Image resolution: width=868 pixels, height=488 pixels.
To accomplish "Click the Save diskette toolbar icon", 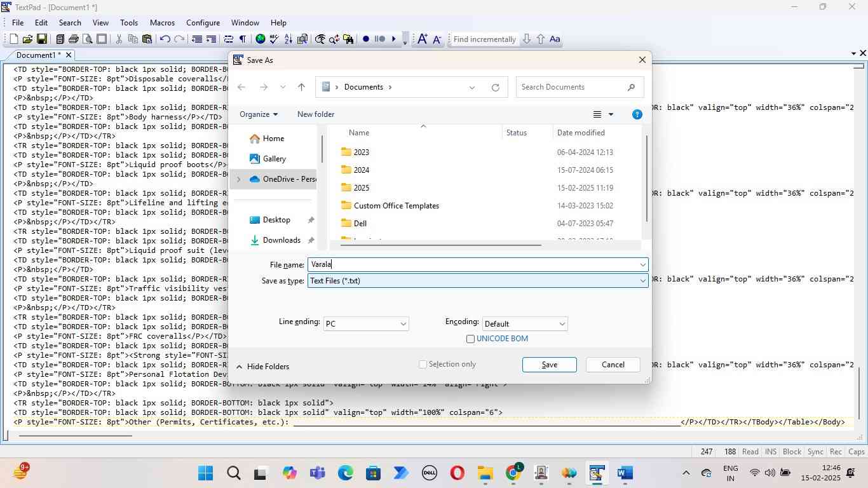I will (41, 39).
